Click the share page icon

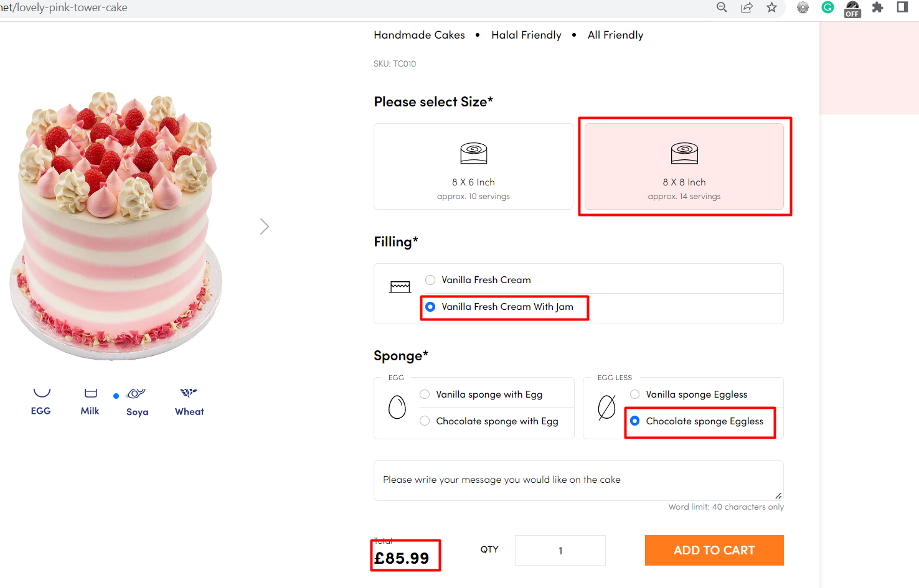[747, 7]
